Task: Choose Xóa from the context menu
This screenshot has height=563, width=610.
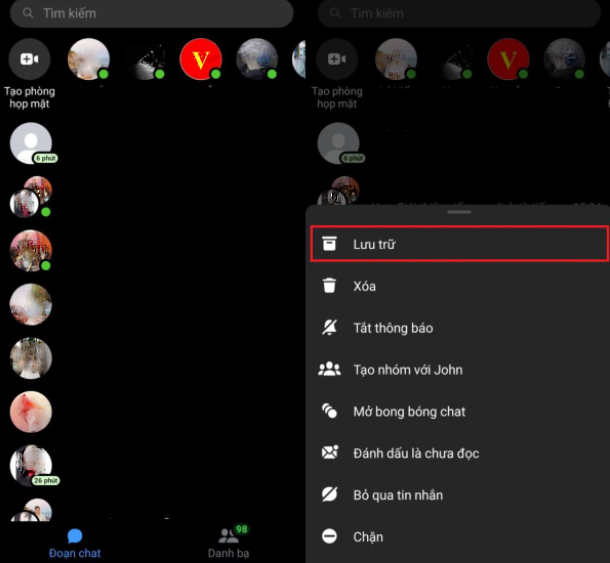Action: tap(364, 286)
